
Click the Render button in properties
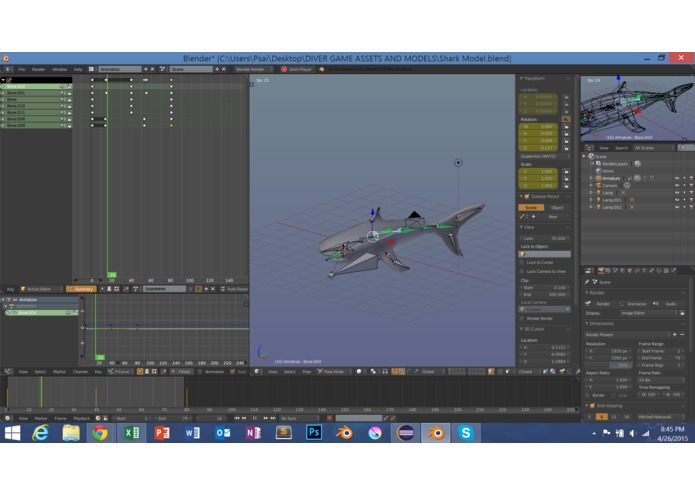(x=600, y=303)
